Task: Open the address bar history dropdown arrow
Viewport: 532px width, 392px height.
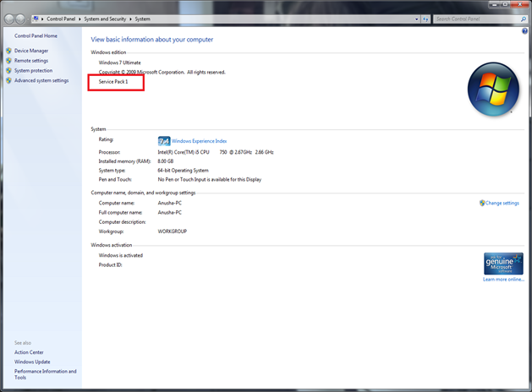Action: (417, 19)
